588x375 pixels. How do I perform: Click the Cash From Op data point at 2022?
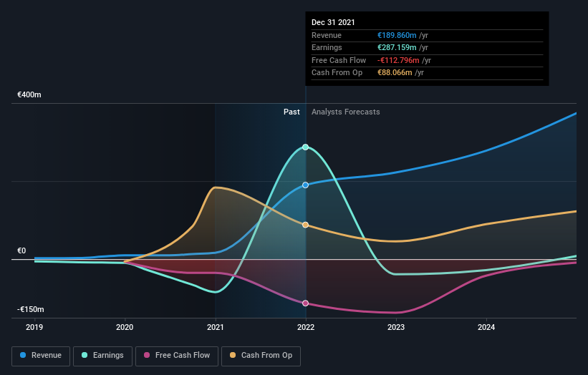coord(306,225)
